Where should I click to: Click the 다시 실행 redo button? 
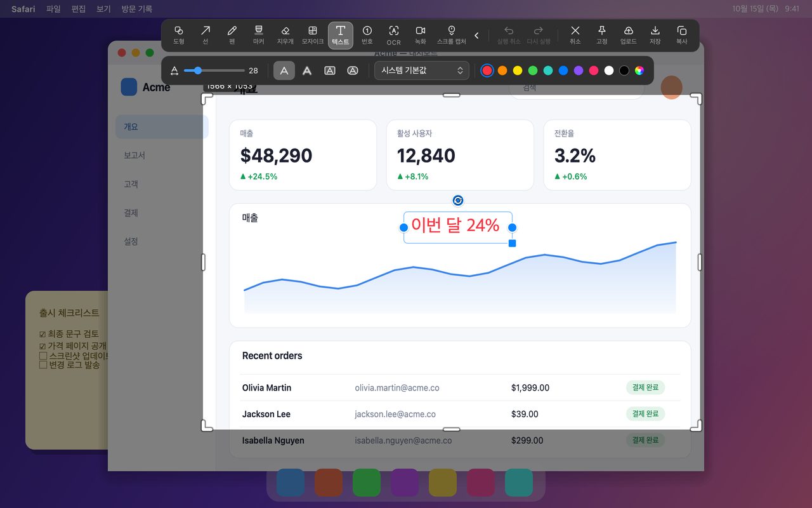pyautogui.click(x=539, y=35)
